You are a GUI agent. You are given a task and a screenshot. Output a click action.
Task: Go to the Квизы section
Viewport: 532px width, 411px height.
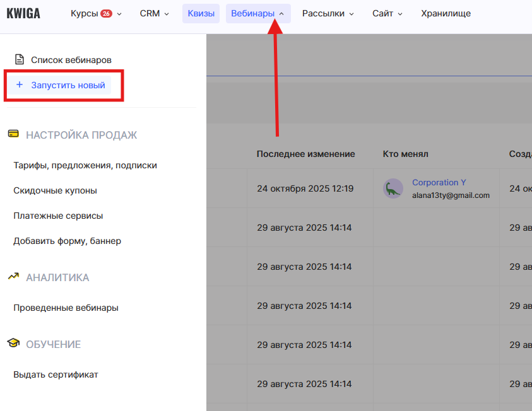(201, 13)
